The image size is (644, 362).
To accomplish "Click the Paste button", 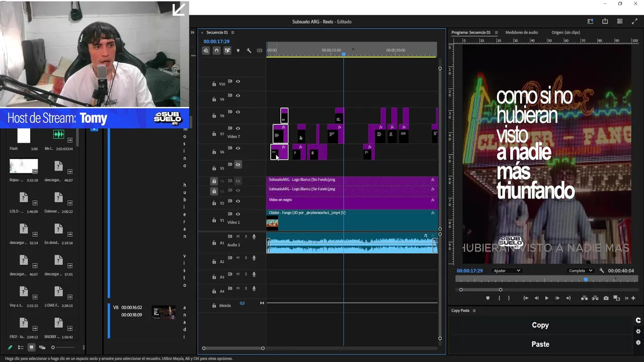I will pos(540,344).
